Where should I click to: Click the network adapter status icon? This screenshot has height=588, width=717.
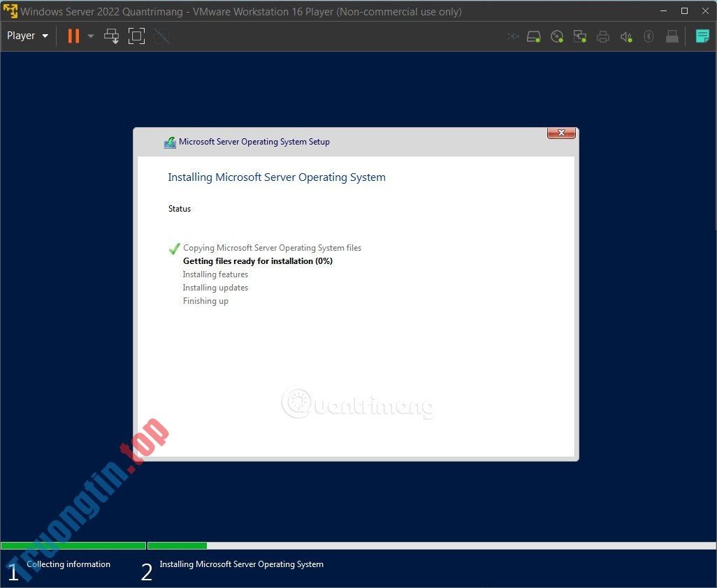point(580,36)
